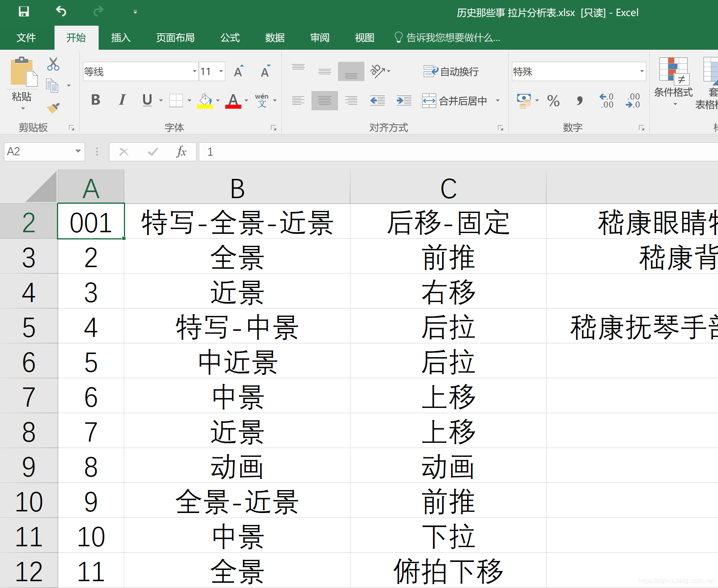Switch to the 页面布局 tab
The height and width of the screenshot is (588, 718).
(x=175, y=38)
